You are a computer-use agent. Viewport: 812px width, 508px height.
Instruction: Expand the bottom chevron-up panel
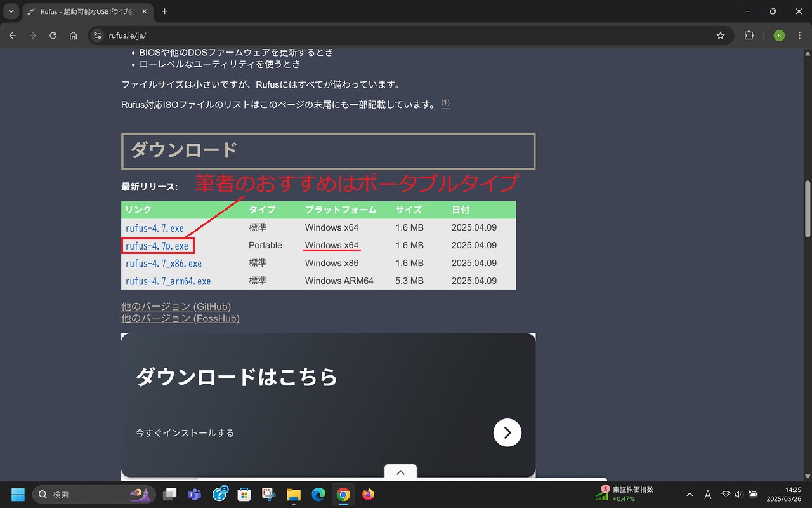(400, 472)
